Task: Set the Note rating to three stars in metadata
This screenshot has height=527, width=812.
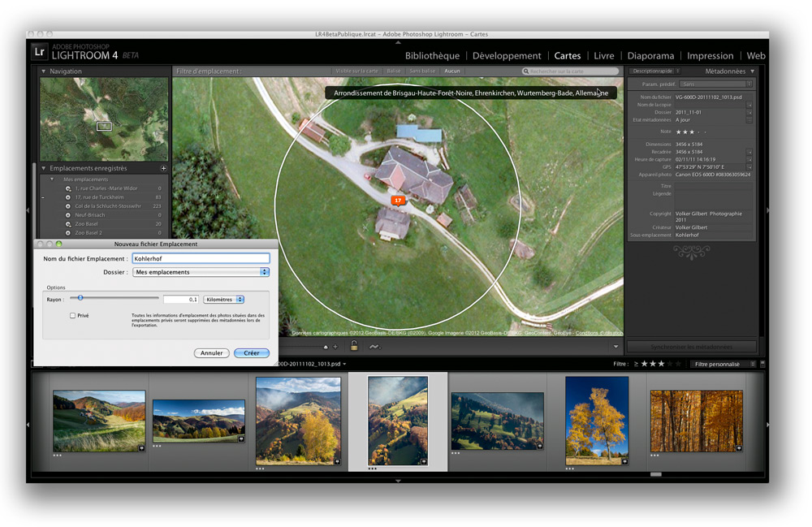Action: point(692,132)
